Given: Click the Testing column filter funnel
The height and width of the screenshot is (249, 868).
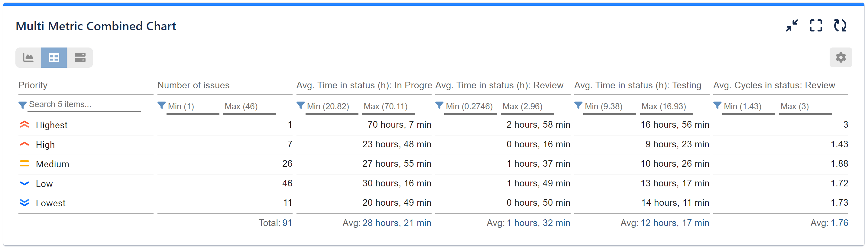Looking at the screenshot, I should pyautogui.click(x=578, y=106).
